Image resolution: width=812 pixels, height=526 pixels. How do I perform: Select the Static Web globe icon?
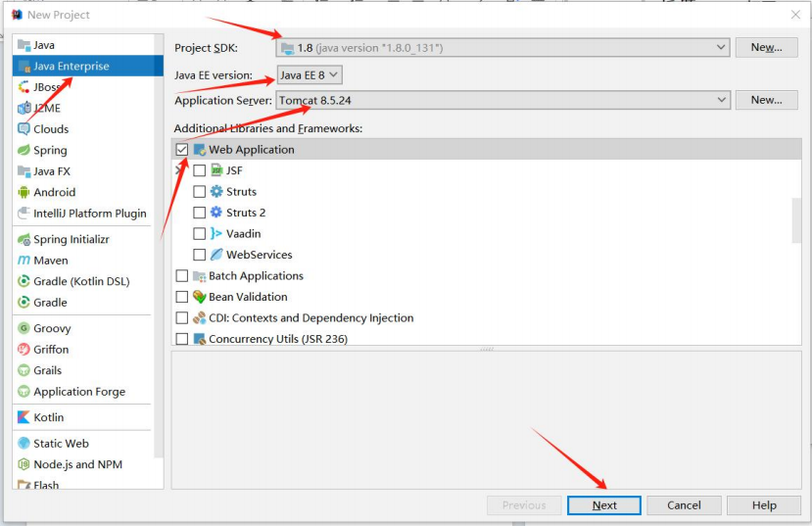24,444
